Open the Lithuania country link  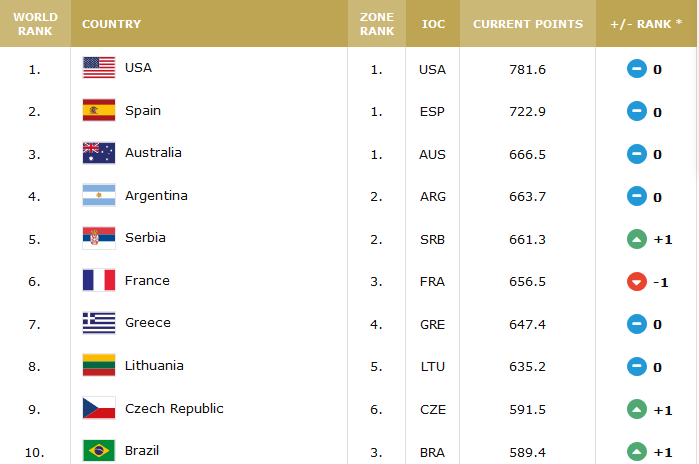pos(154,366)
